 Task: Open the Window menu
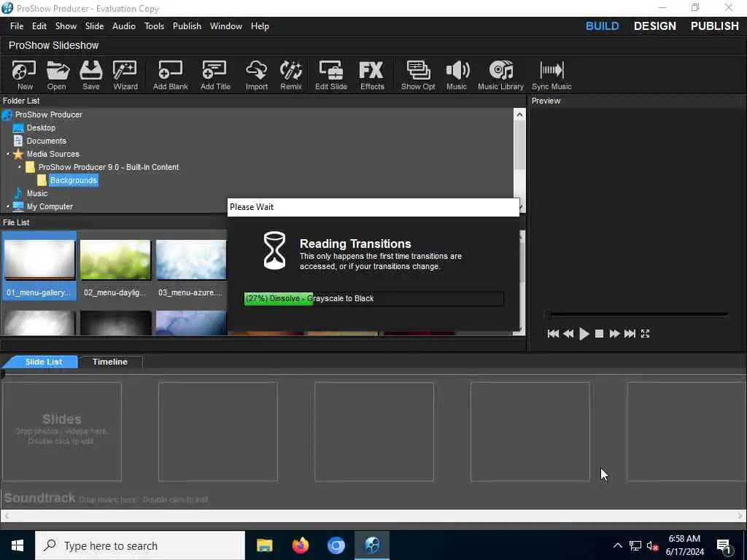(226, 26)
